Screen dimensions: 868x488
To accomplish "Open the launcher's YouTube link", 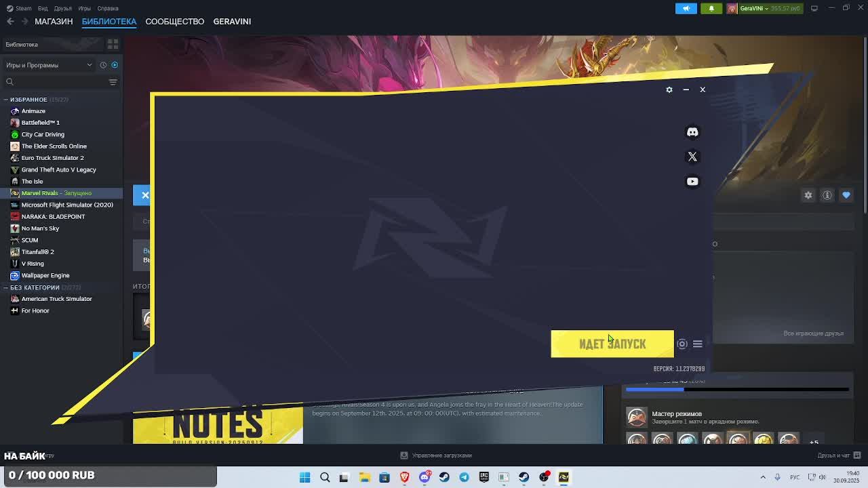I will 692,181.
